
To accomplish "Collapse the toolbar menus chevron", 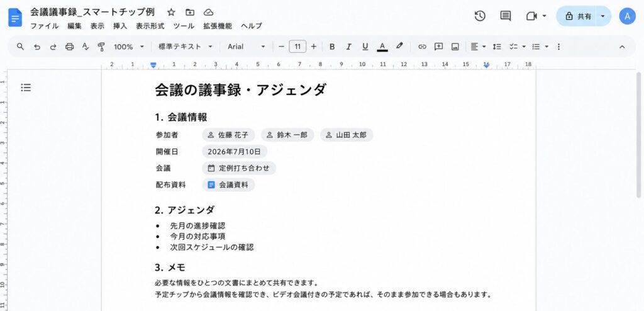I will click(x=622, y=47).
